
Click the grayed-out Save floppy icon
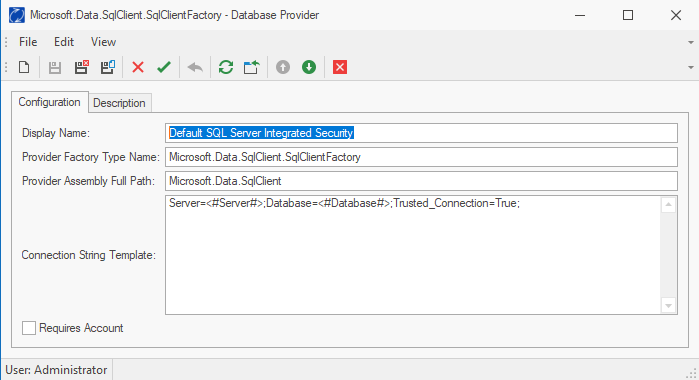click(x=55, y=67)
